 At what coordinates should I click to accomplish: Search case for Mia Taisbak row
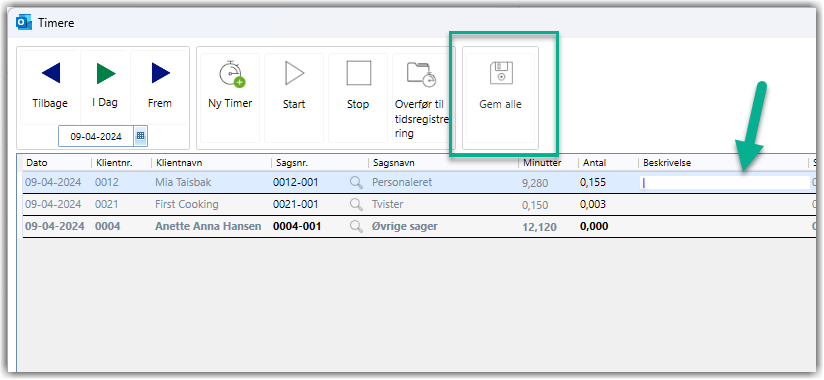pos(356,182)
